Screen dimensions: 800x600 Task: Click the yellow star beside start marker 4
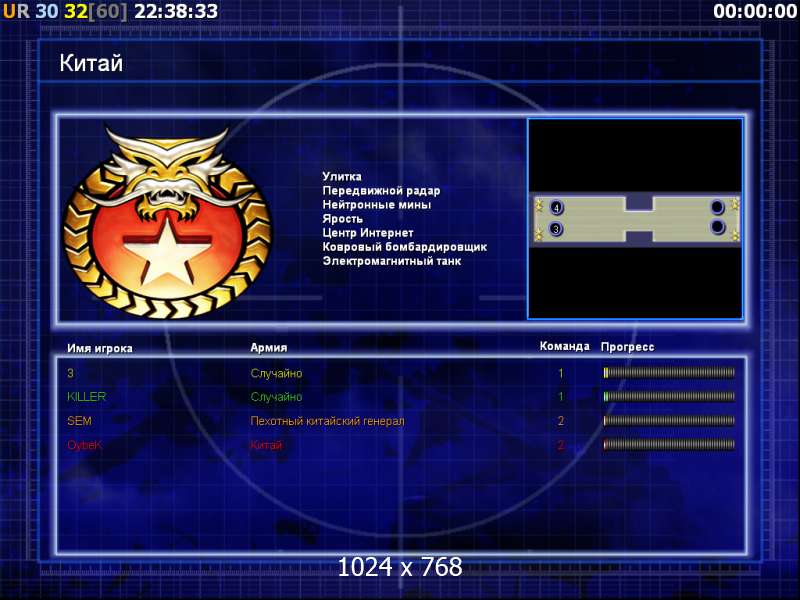[x=539, y=205]
